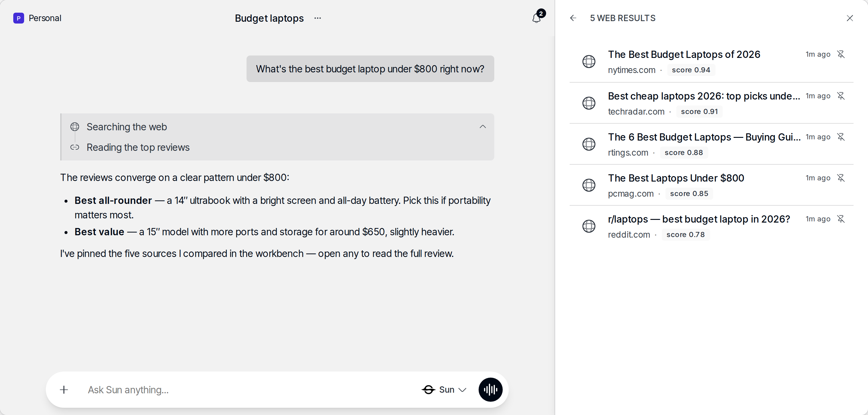Click the Best value bold text
This screenshot has height=415, width=868.
coord(99,232)
